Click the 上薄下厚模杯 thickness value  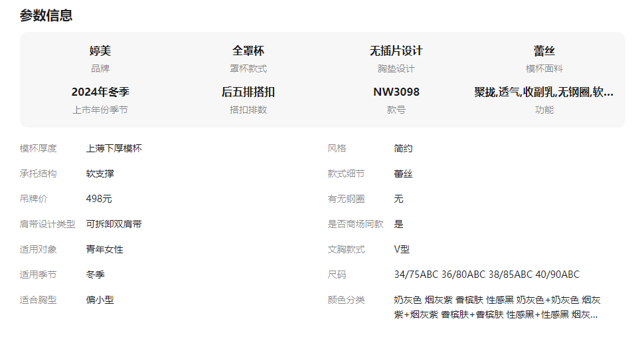pos(114,148)
